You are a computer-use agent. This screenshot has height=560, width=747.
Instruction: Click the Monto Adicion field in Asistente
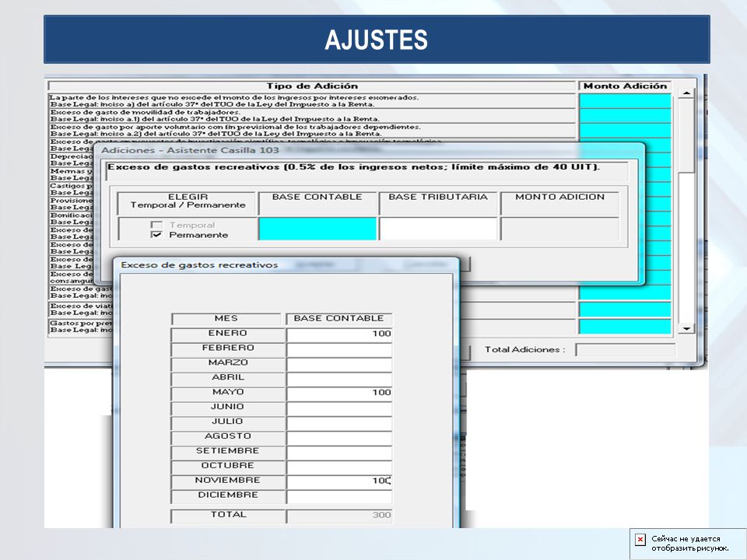coord(559,229)
